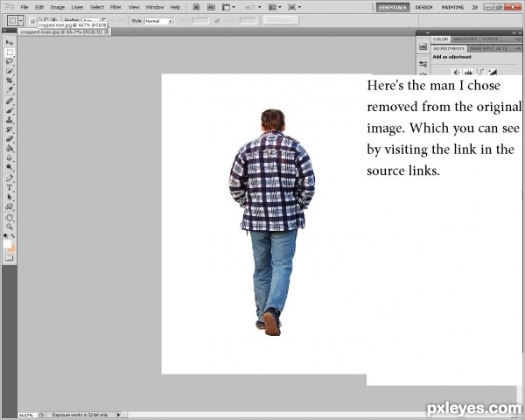Switch to Painting workspace
Screen dimensions: 525x420
pyautogui.click(x=452, y=7)
